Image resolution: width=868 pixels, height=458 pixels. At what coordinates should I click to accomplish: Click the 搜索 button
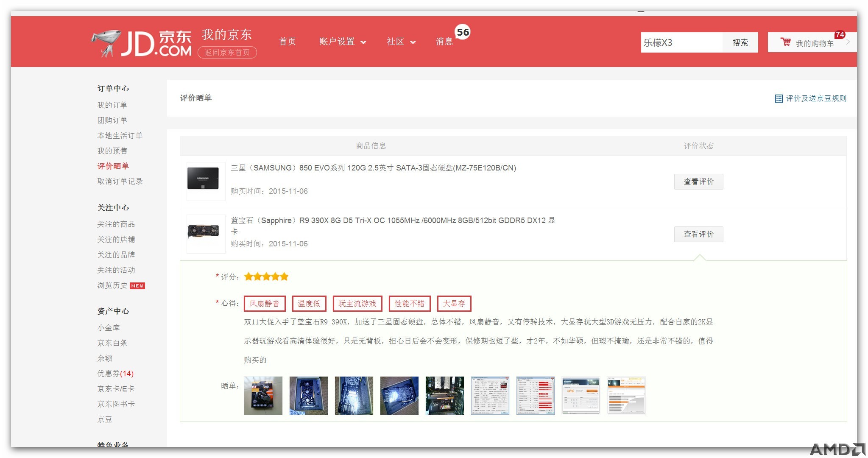tap(740, 42)
